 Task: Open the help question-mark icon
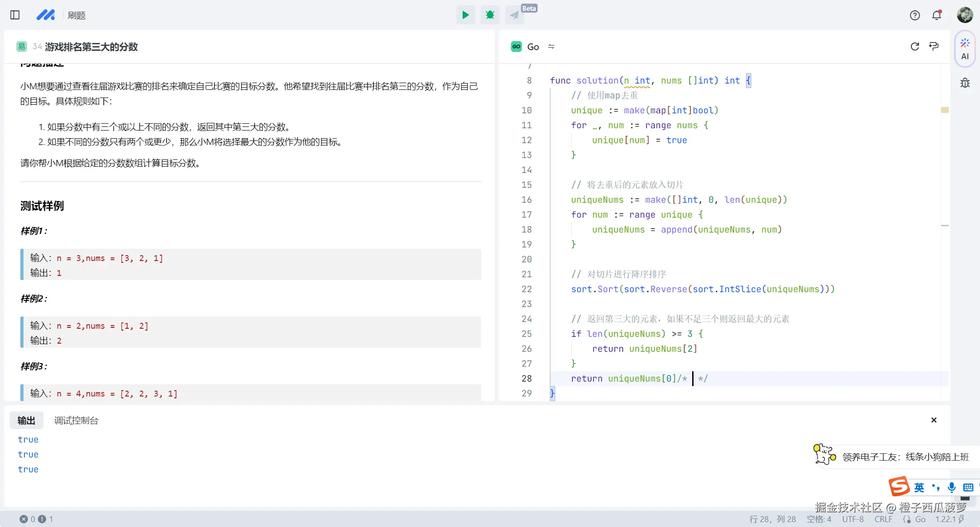(914, 15)
